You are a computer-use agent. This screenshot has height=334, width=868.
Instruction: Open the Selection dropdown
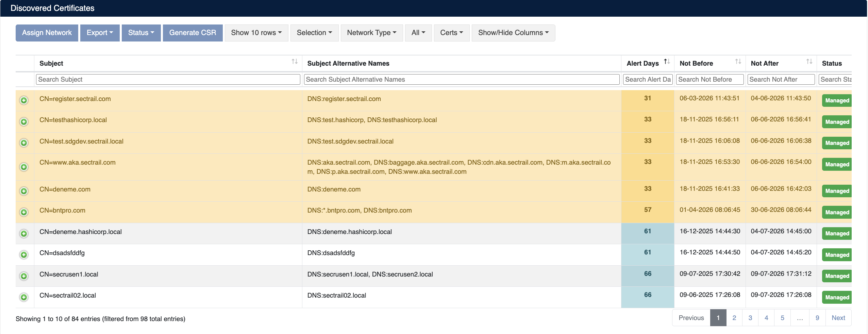click(314, 33)
